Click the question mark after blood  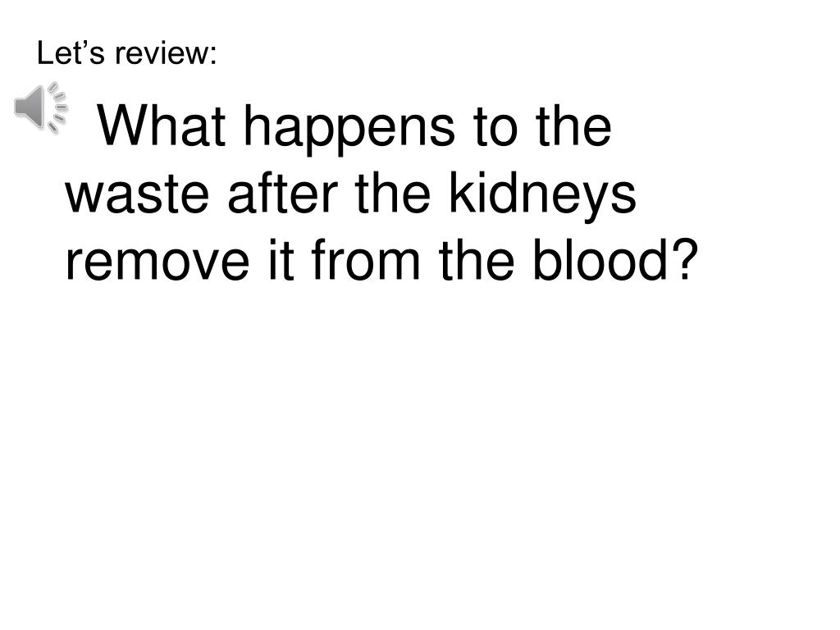pos(686,260)
